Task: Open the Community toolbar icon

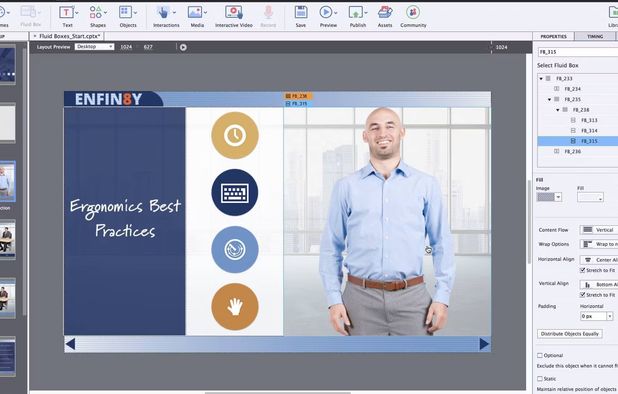Action: (x=413, y=13)
